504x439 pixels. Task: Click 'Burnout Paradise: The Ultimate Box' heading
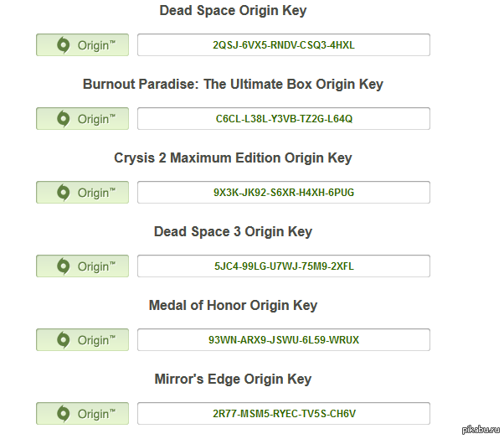(233, 85)
